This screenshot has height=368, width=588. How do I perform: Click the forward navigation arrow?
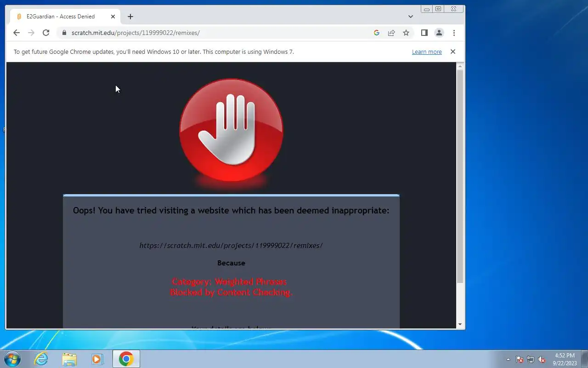[31, 33]
